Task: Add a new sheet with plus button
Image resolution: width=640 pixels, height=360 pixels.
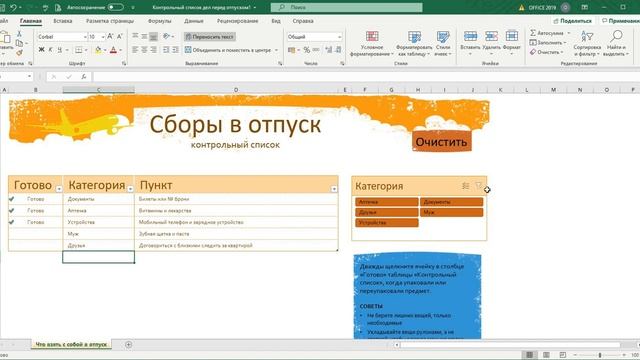Action: (x=128, y=344)
